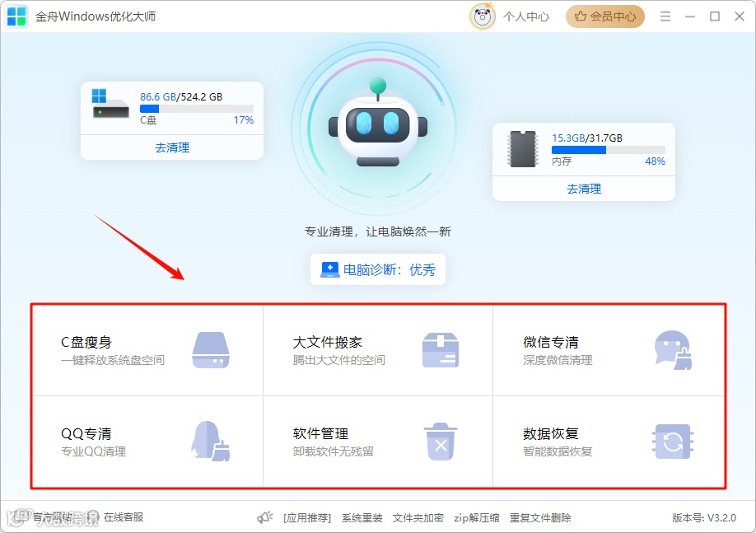Click 去清理 under the C盘 card
The image size is (756, 533).
(172, 147)
